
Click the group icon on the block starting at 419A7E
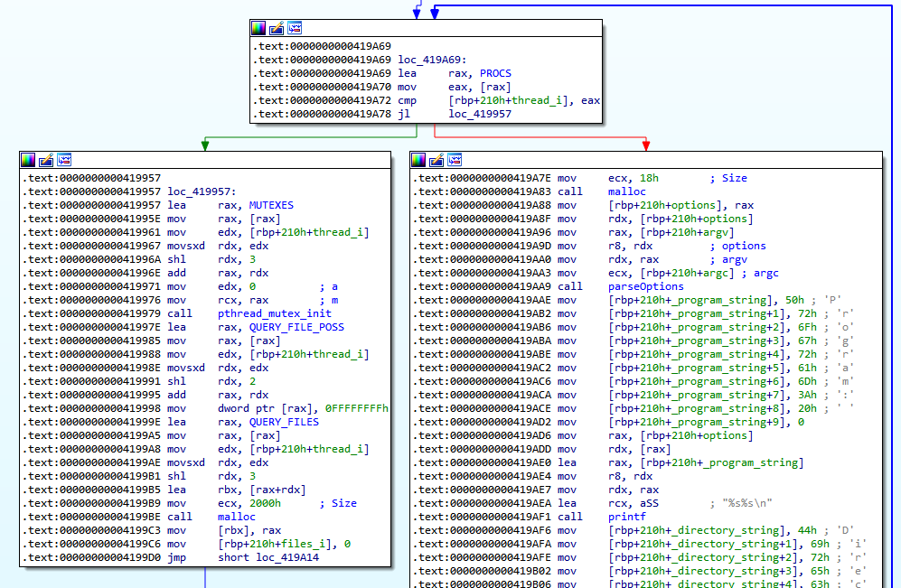click(x=455, y=160)
